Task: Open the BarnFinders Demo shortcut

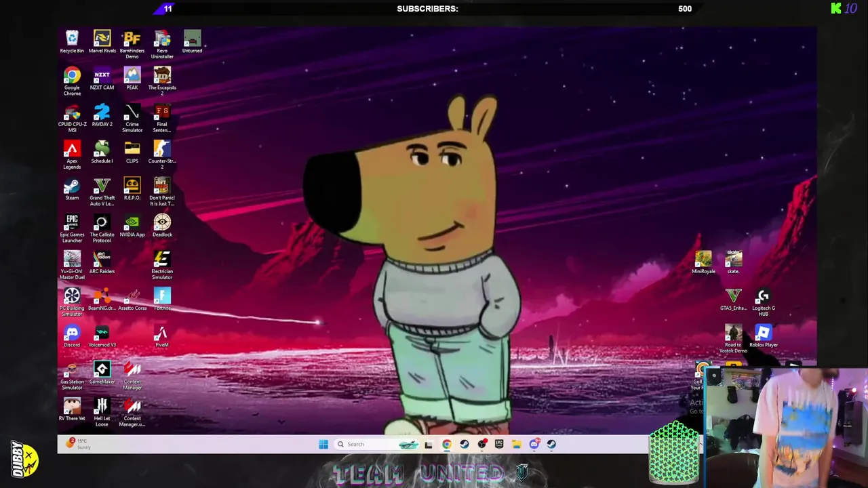Action: tap(132, 45)
